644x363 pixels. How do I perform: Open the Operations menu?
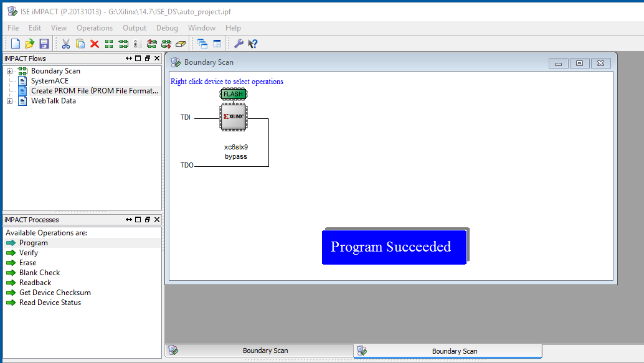tap(95, 28)
